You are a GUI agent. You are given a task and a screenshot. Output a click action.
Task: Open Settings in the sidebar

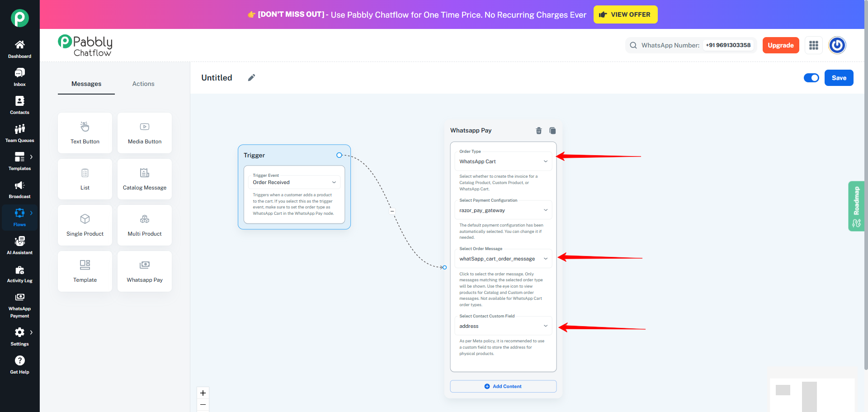coord(19,337)
